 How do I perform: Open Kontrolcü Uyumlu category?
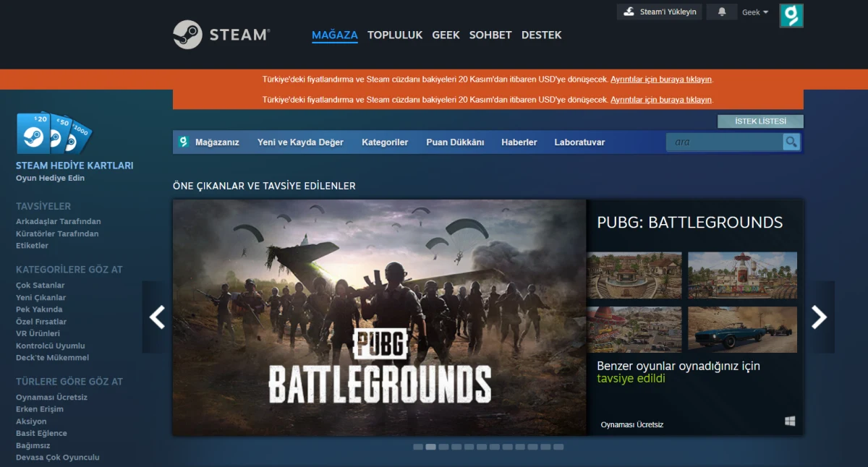point(51,346)
